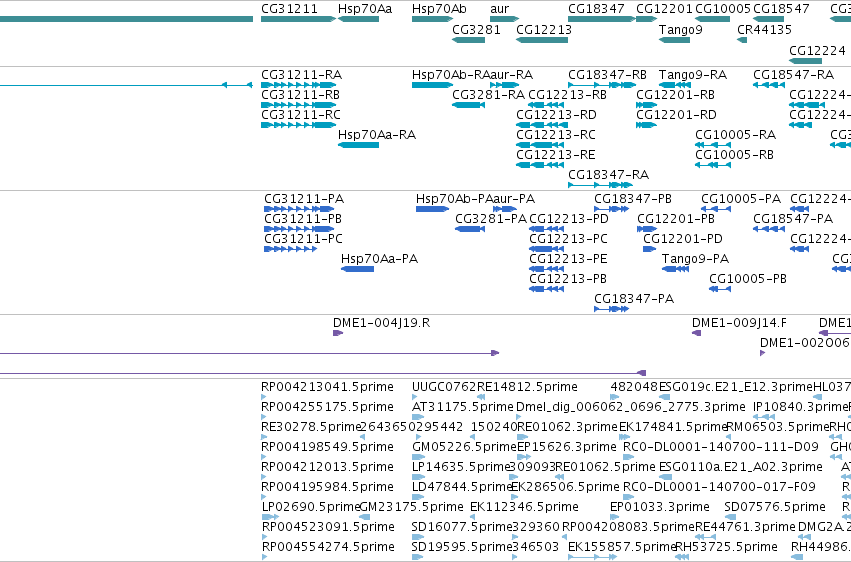Click the LP02690.5prime EST label

[x=311, y=508]
